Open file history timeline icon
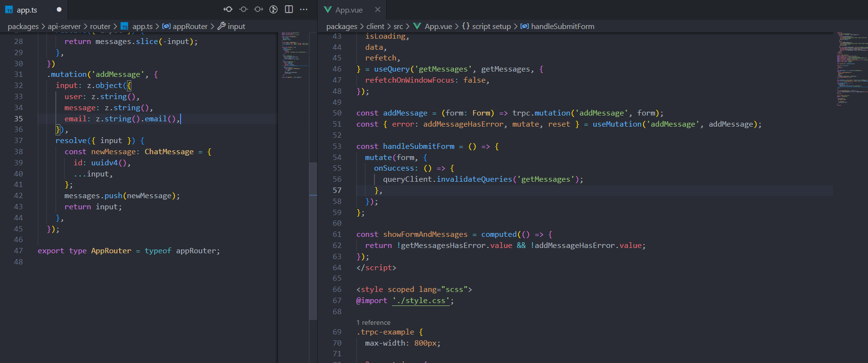Screen dimensions: 868x363 273,9
